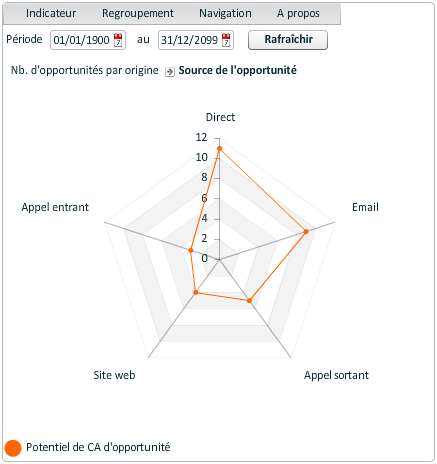Focus the end date field 31/12/2099

click(x=196, y=40)
